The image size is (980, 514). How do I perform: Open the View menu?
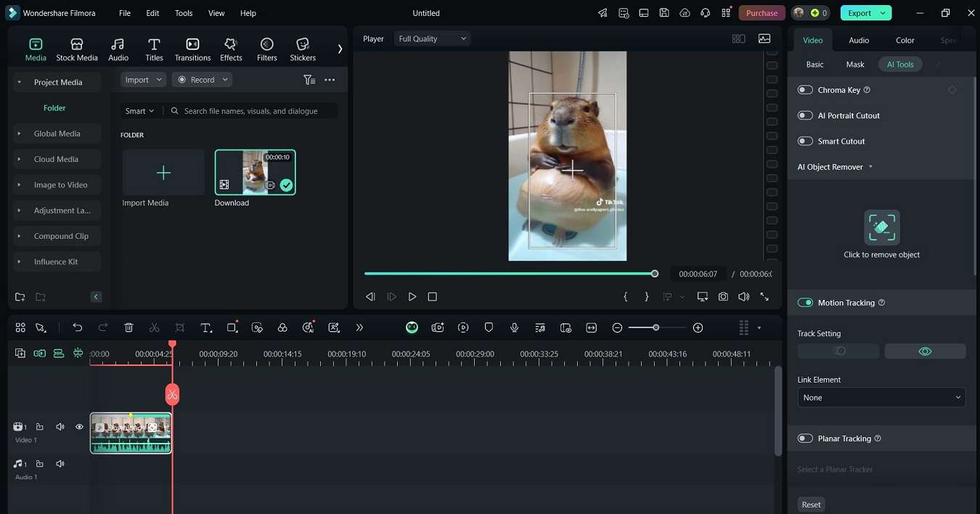216,13
